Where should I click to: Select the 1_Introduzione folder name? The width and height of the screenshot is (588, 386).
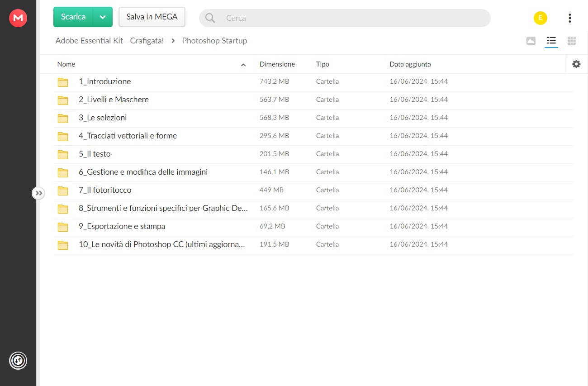105,81
